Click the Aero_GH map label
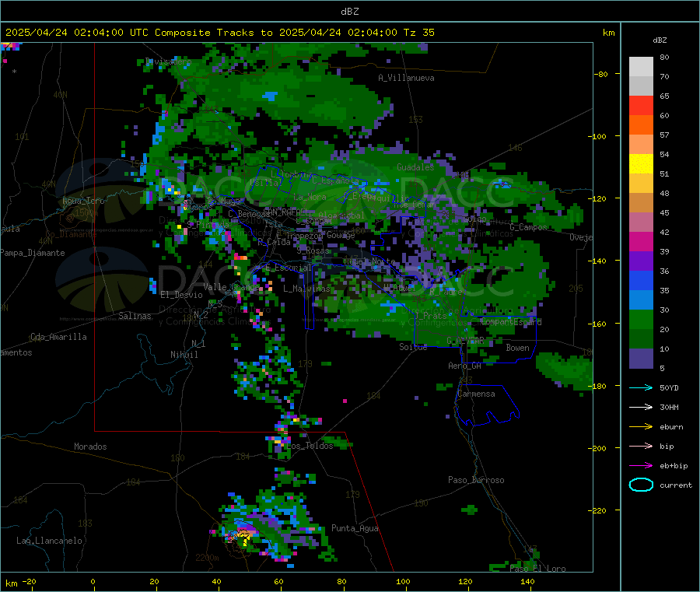700x592 pixels. [x=465, y=366]
